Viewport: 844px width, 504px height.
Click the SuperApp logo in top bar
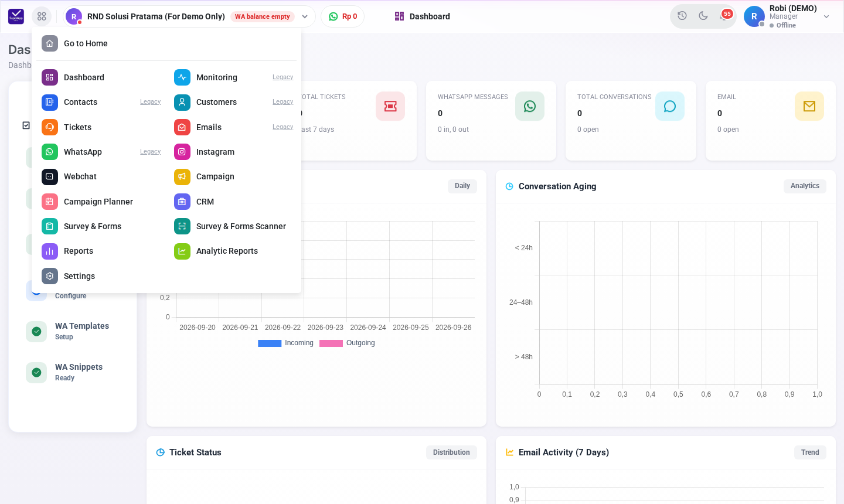[x=16, y=16]
